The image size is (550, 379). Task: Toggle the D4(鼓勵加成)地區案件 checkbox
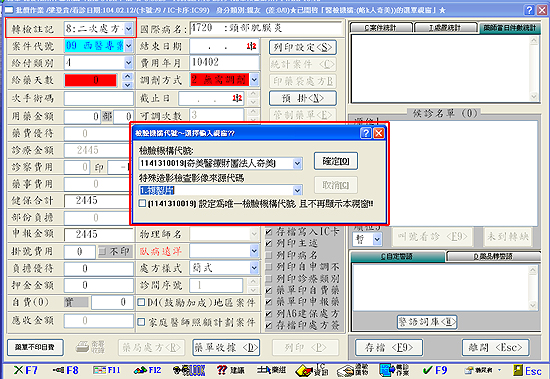tap(141, 302)
